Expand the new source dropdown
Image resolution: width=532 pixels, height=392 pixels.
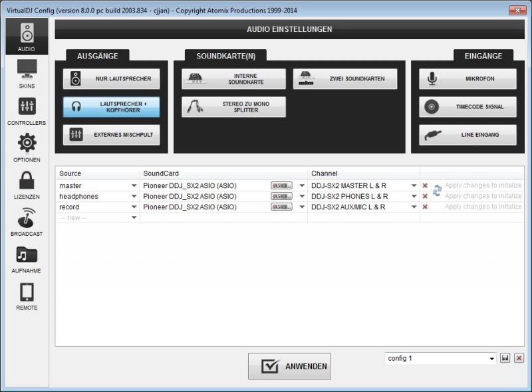point(134,218)
